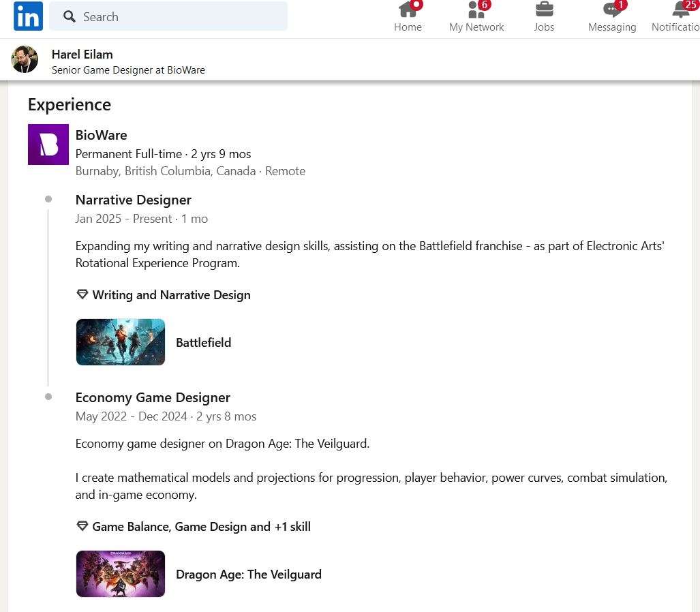700x612 pixels.
Task: Open the Jobs briefcase icon
Action: 544,10
